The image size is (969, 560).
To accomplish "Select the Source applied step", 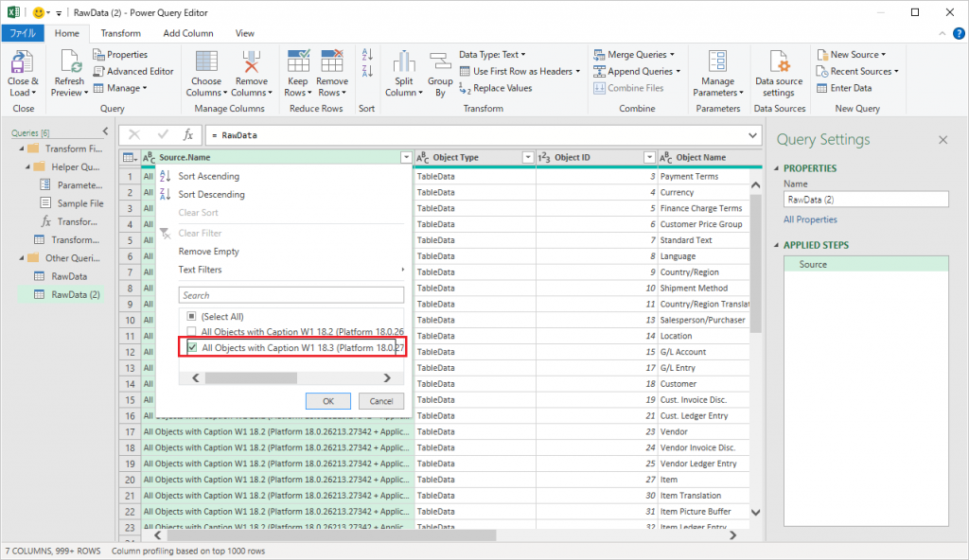I will coord(866,265).
